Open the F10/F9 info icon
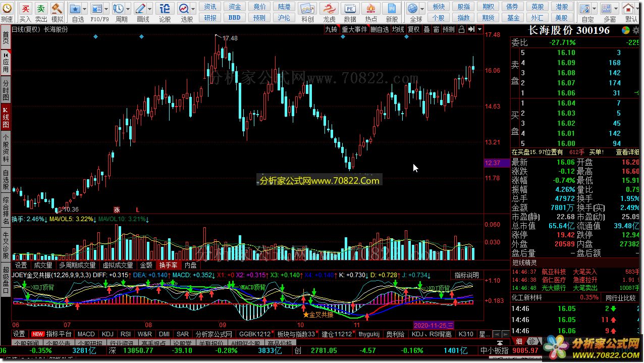The height and width of the screenshot is (363, 644). (96, 9)
